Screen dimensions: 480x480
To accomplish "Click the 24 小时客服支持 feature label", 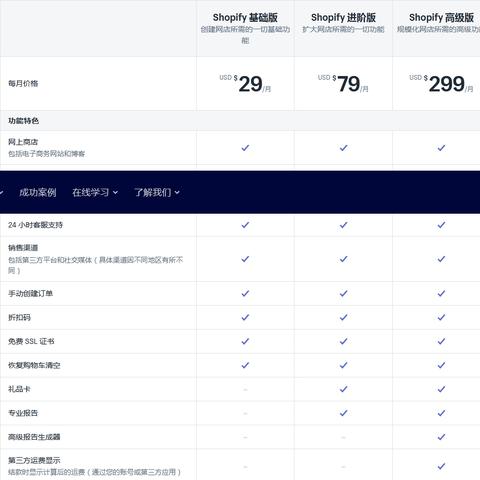I will [x=35, y=225].
